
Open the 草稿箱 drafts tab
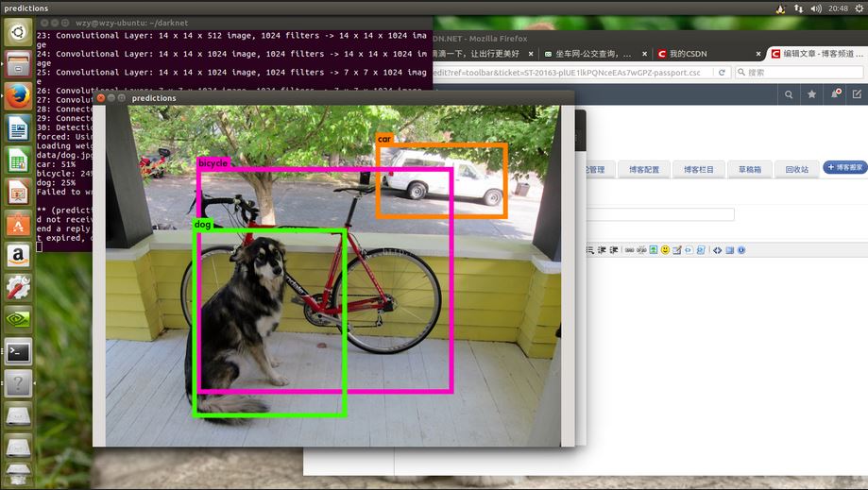750,169
